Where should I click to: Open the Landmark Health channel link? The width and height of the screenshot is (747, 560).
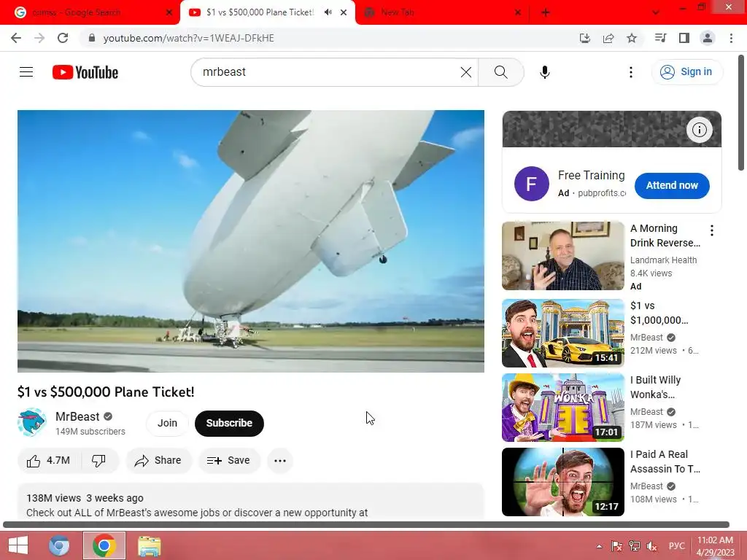point(663,260)
